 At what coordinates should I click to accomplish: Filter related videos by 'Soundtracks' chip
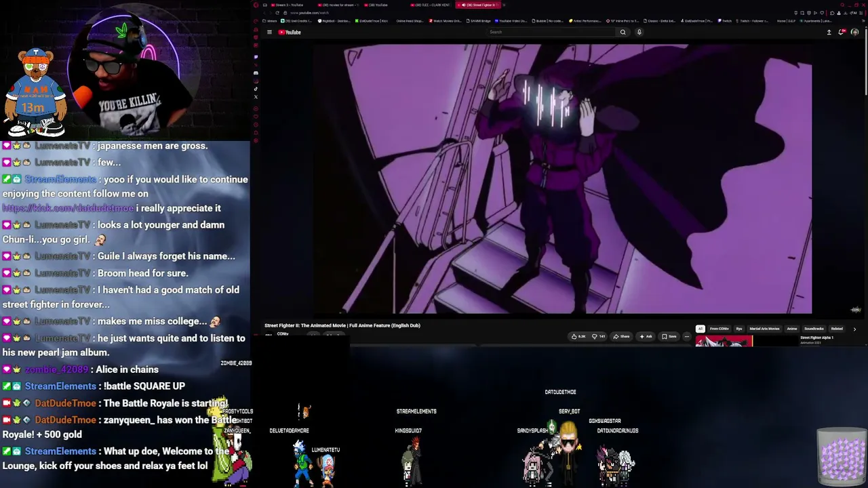[814, 329]
